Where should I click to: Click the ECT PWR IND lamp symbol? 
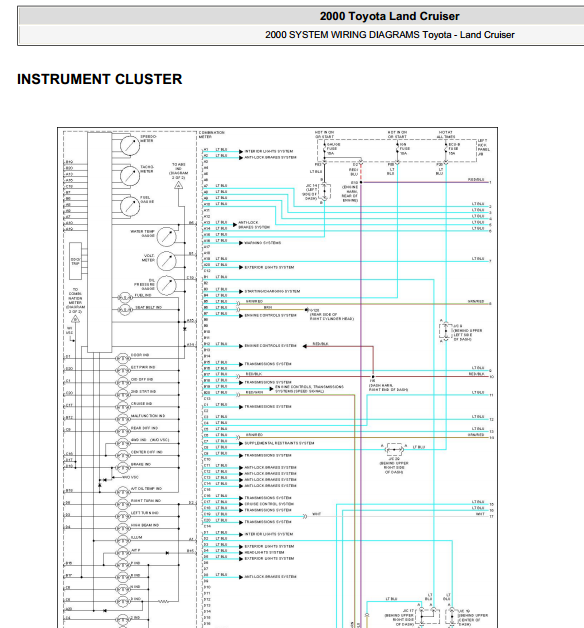coord(123,370)
